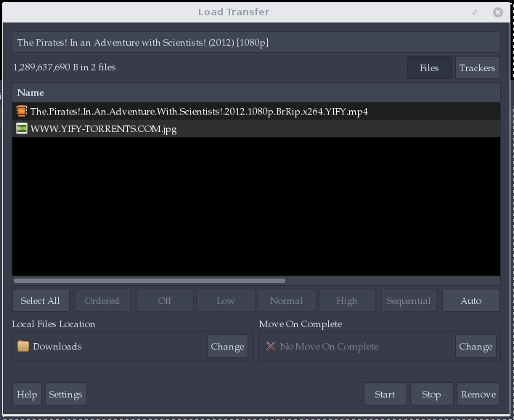Switch to the Trackers tab

[x=477, y=67]
